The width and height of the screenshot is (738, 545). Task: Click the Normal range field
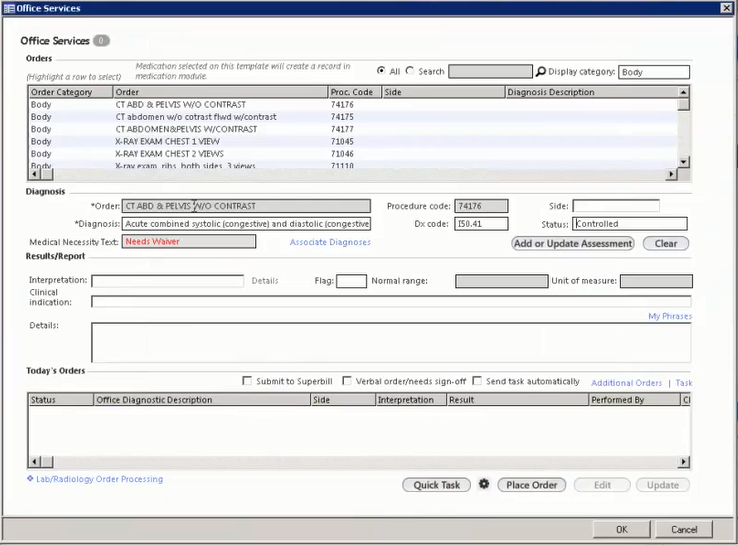point(502,281)
